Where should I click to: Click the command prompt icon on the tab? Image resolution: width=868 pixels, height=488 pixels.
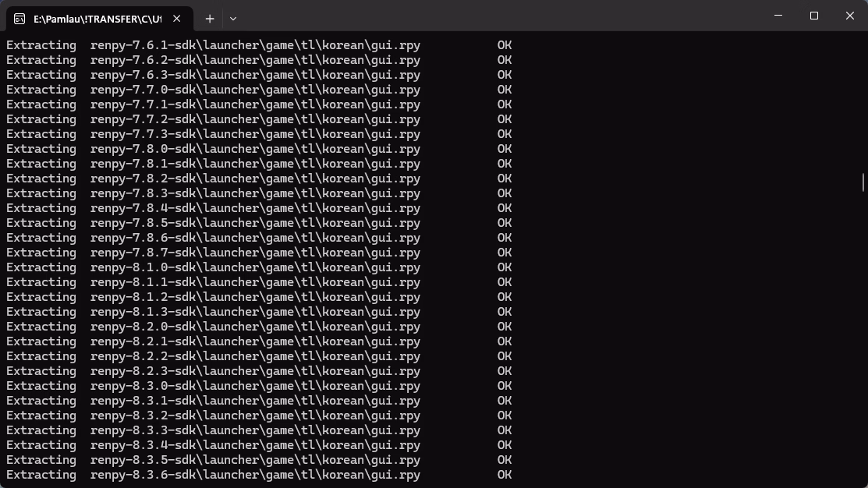tap(19, 19)
